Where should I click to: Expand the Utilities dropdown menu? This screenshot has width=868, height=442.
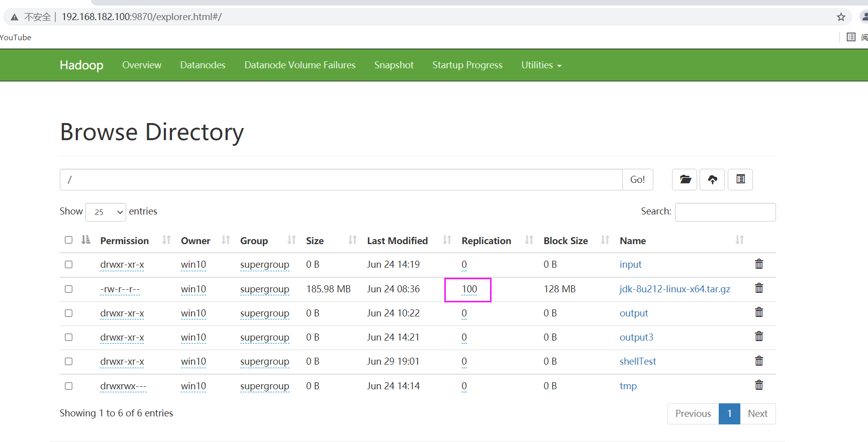(541, 65)
